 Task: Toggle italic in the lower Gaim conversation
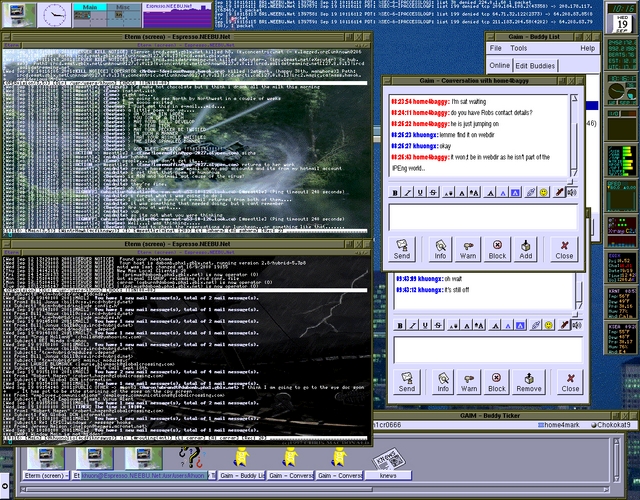pos(413,325)
